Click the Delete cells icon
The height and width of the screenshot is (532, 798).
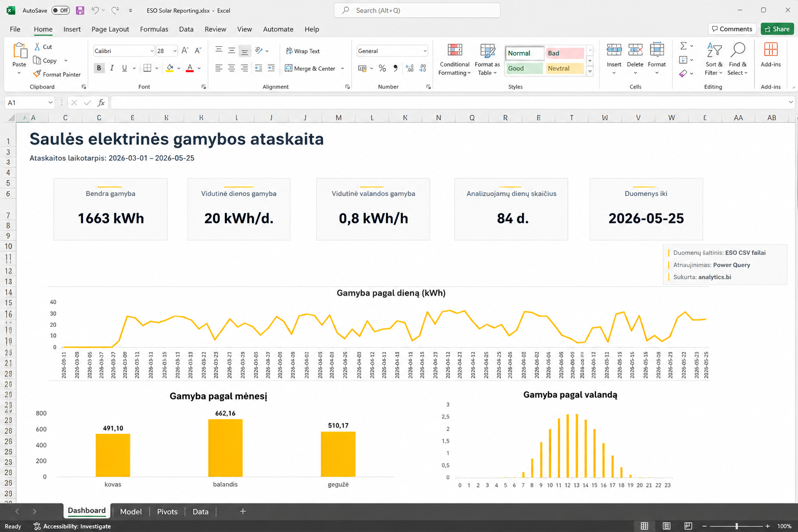coord(635,50)
